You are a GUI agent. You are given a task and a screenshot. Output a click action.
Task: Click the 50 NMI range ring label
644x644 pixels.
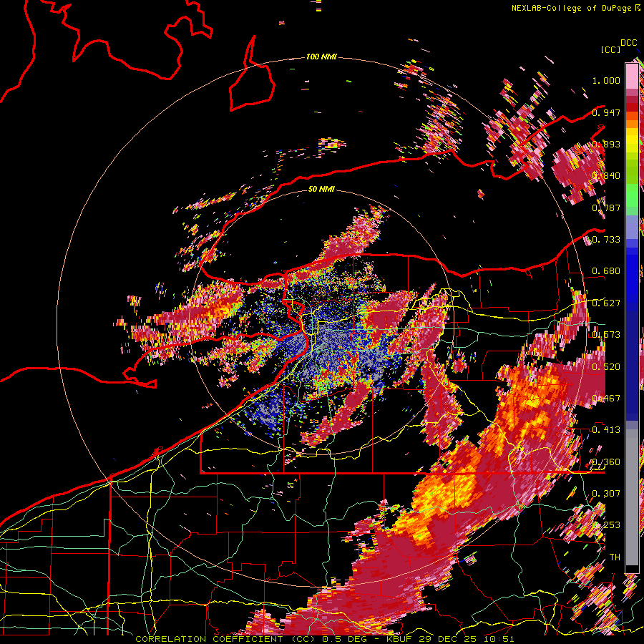[x=321, y=189]
